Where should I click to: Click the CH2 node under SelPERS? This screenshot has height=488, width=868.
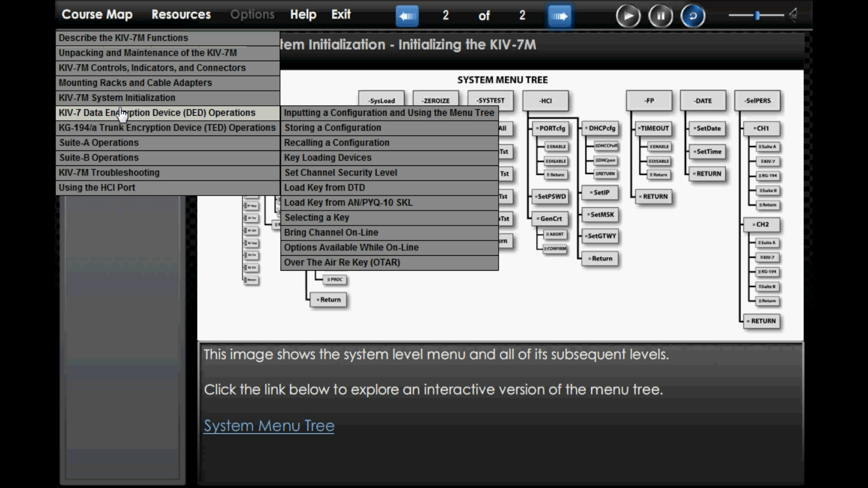762,224
